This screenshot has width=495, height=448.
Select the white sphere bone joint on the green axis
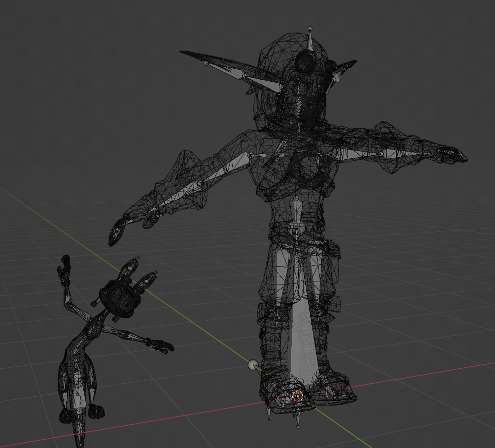(x=253, y=366)
